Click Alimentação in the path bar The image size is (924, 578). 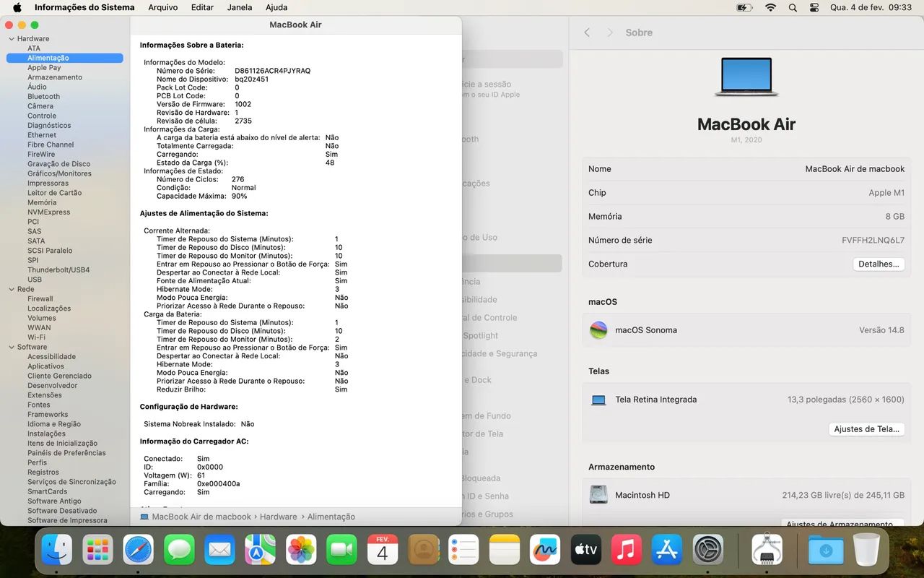[331, 517]
